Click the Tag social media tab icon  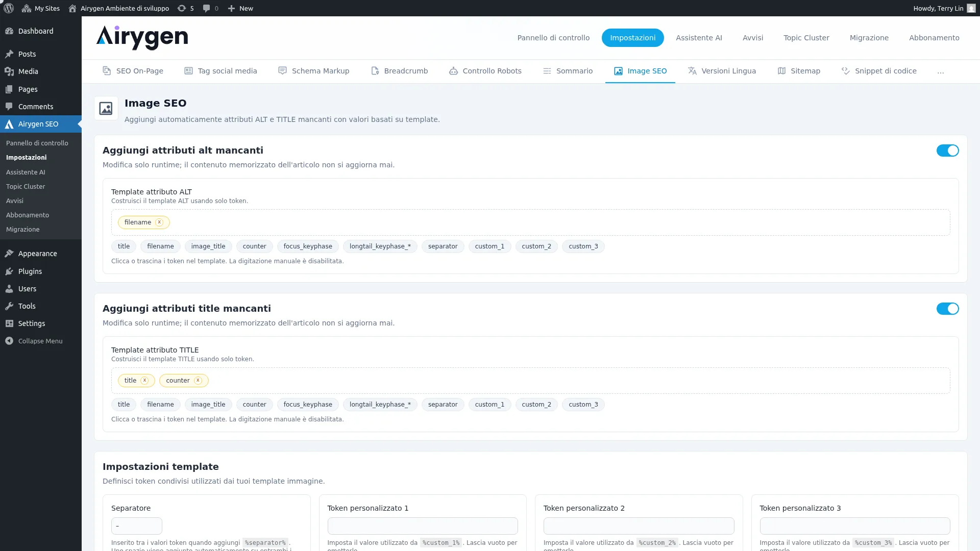188,71
